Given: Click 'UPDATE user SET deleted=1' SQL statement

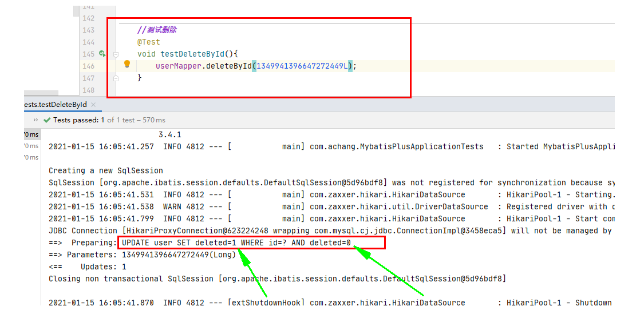Looking at the screenshot, I should click(236, 243).
